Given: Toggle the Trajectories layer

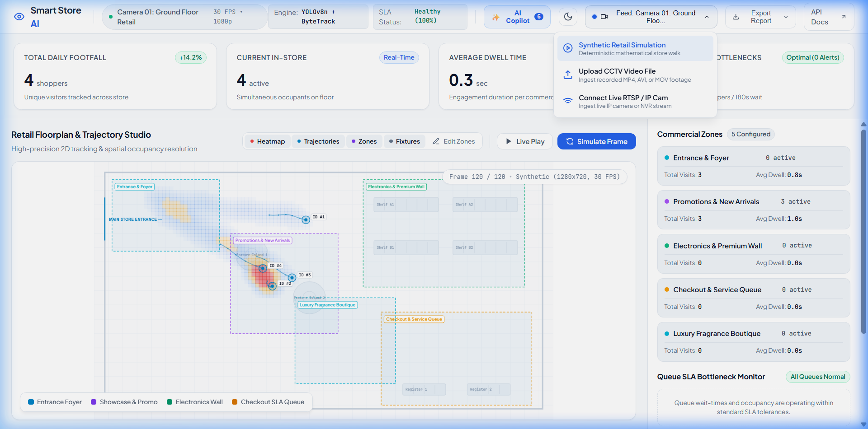Looking at the screenshot, I should (318, 141).
